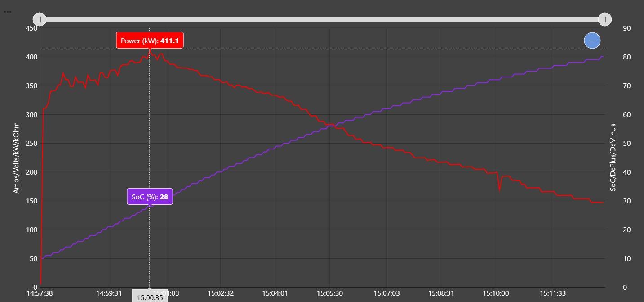Select the 15:05:30 time axis label

coord(329,293)
